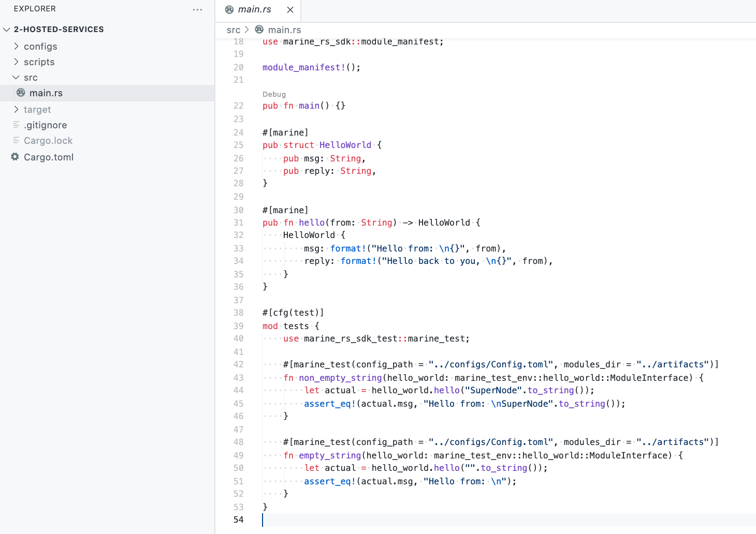Click assert_eq! macro on line 51
This screenshot has width=756, height=534.
(330, 481)
